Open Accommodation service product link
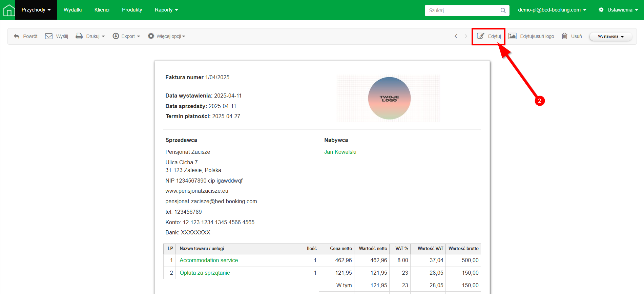The height and width of the screenshot is (294, 644). tap(209, 260)
